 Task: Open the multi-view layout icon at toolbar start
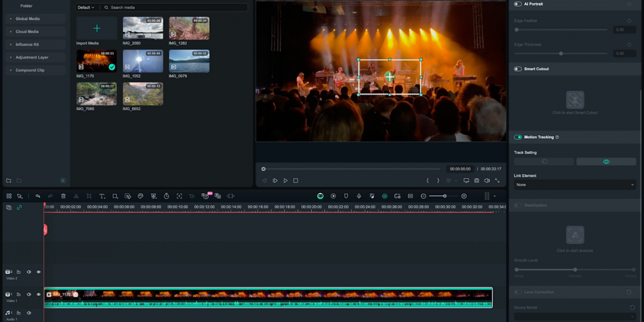(9, 196)
